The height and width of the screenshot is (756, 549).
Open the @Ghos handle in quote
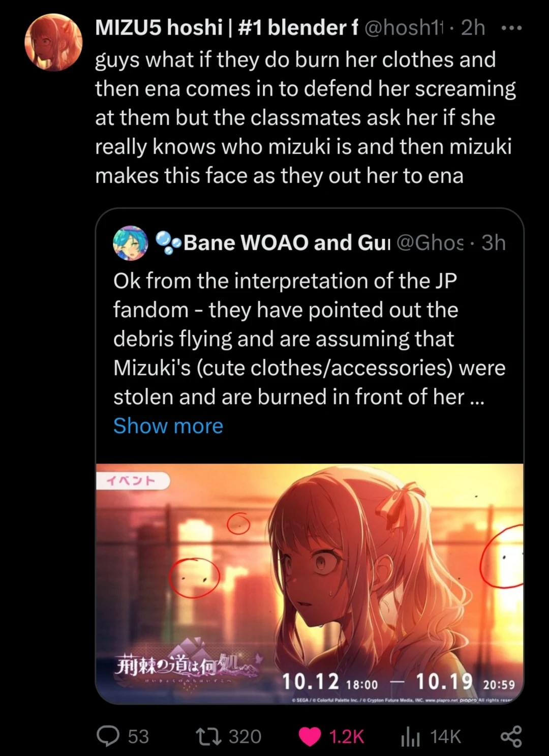pyautogui.click(x=430, y=243)
